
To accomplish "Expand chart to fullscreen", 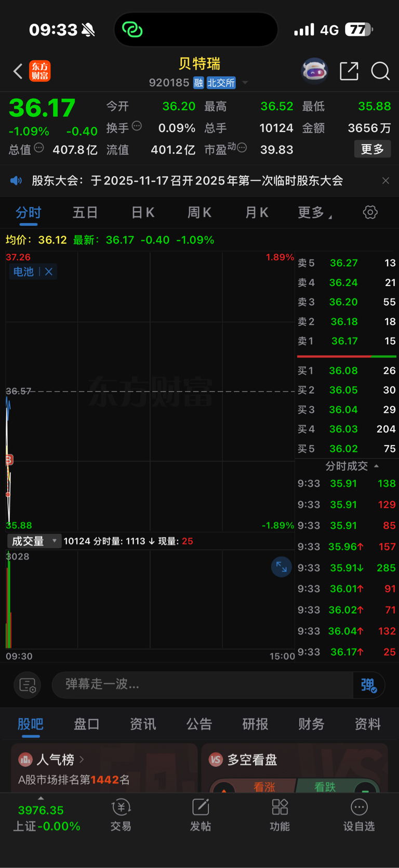I will coord(281,567).
